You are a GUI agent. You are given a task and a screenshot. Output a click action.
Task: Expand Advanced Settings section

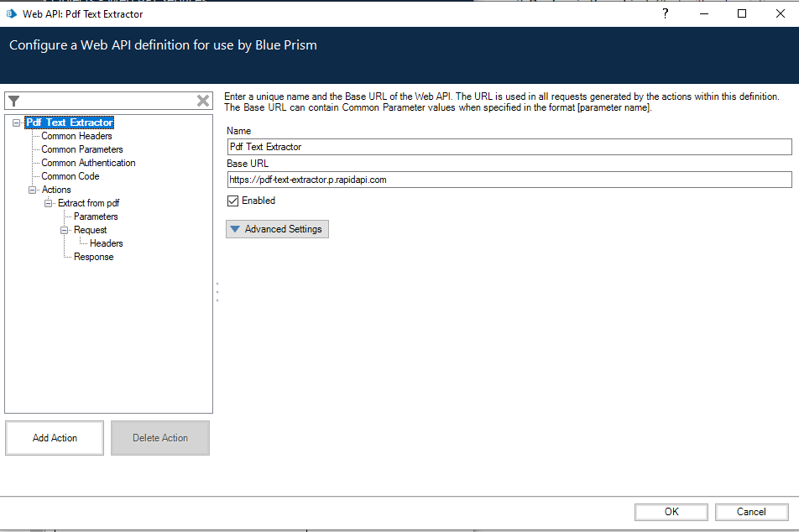(277, 229)
